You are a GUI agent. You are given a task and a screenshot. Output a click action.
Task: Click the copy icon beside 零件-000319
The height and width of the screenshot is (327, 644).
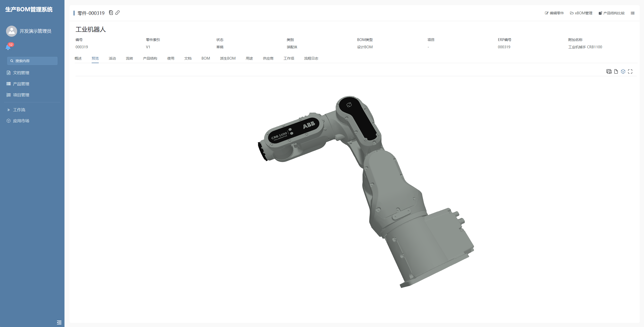pyautogui.click(x=111, y=13)
